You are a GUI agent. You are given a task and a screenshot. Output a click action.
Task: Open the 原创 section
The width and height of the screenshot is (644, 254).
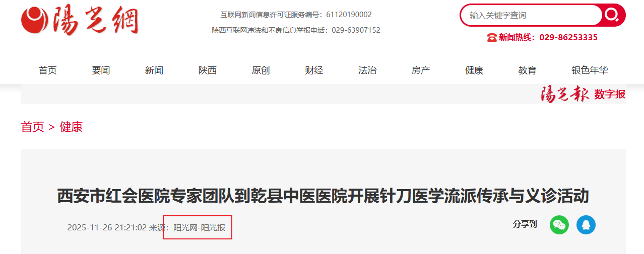click(261, 70)
